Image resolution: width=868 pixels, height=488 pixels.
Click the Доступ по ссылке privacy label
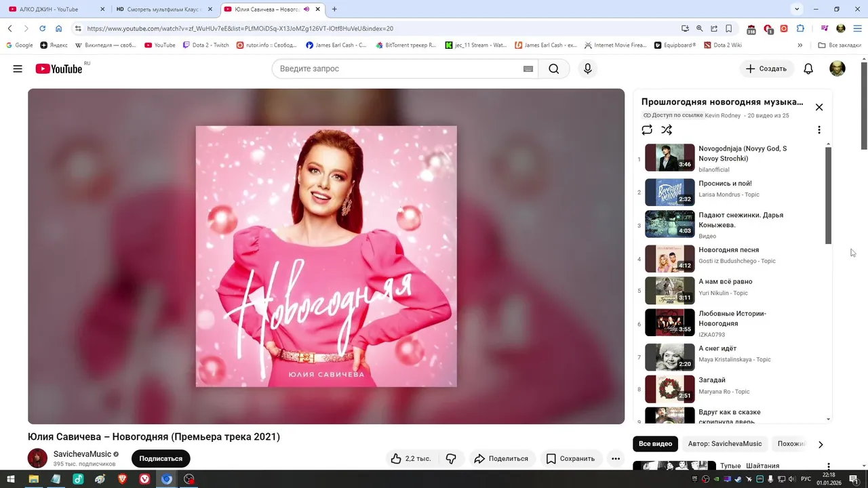coord(673,115)
